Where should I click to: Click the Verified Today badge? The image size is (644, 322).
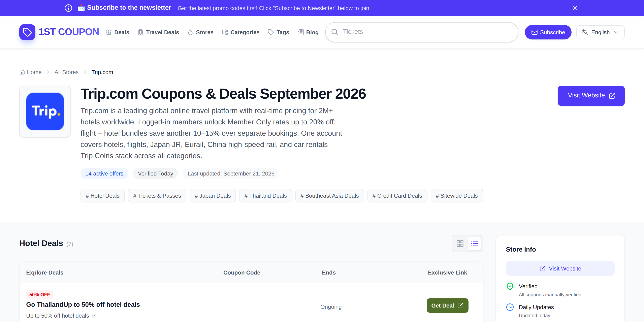point(155,173)
